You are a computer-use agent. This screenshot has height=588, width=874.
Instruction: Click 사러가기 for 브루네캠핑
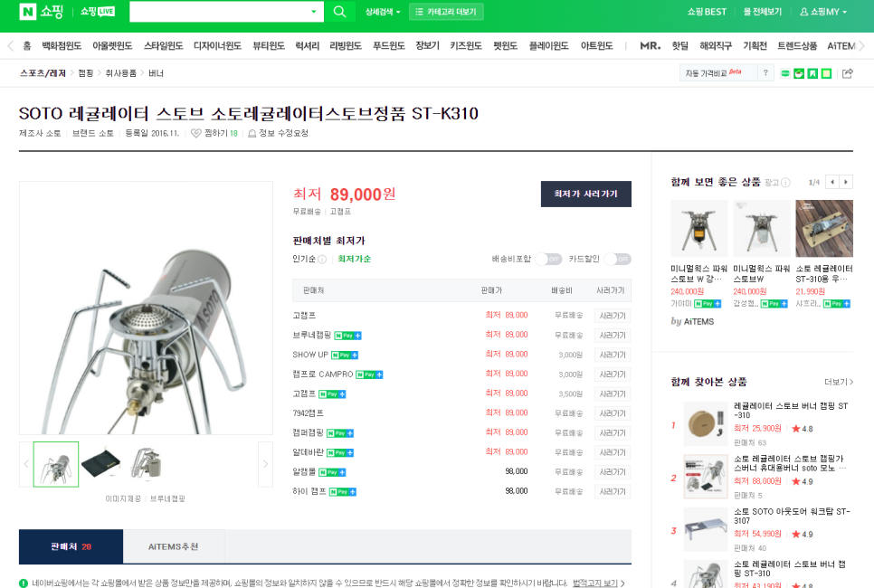pyautogui.click(x=613, y=336)
